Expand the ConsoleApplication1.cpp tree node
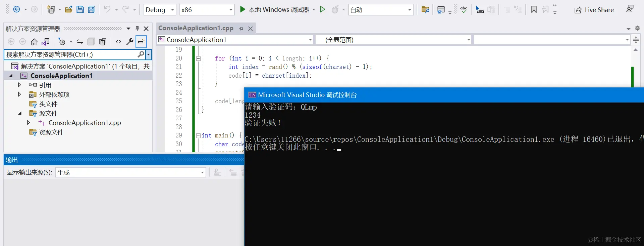Image resolution: width=644 pixels, height=246 pixels. click(x=29, y=123)
